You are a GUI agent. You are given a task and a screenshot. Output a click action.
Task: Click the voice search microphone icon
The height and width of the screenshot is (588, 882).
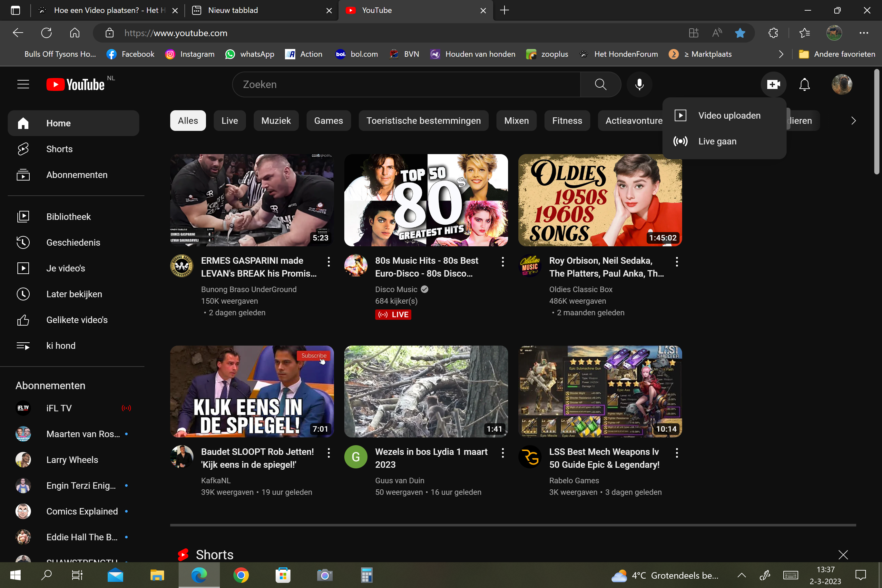pos(639,84)
